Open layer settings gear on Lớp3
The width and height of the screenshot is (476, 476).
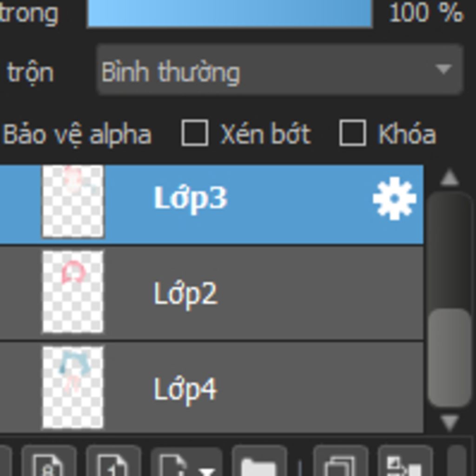tap(394, 198)
